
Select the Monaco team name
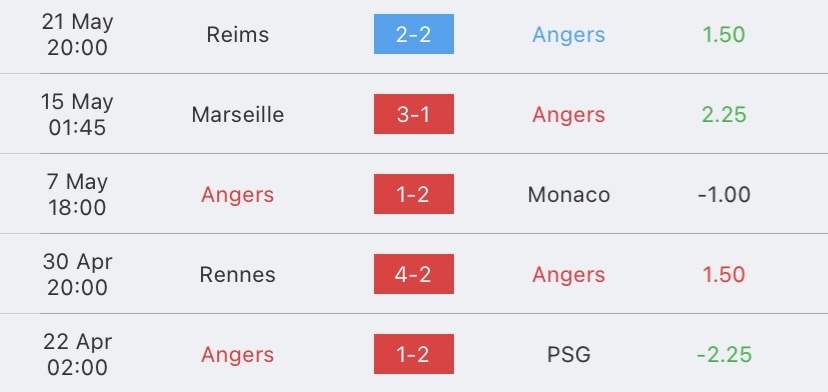(569, 194)
